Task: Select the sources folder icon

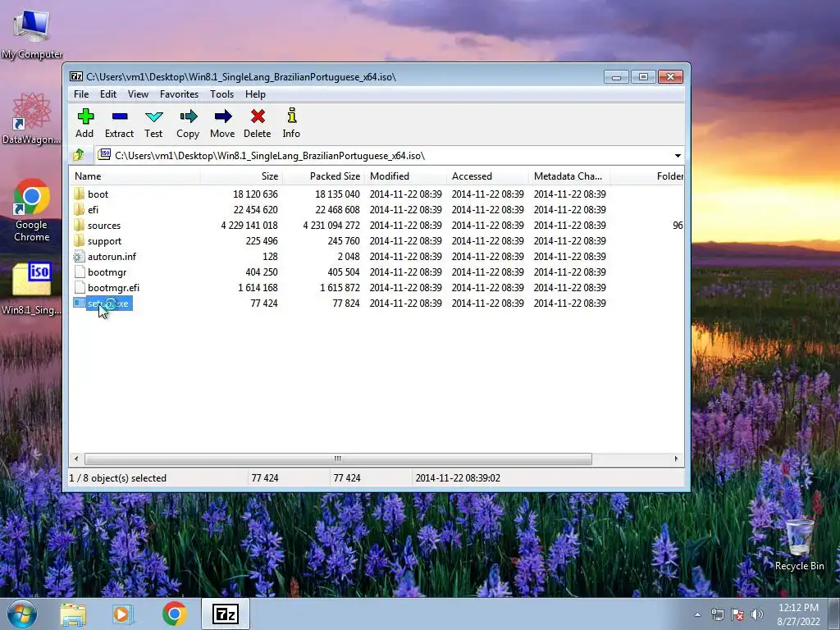Action: 80,225
